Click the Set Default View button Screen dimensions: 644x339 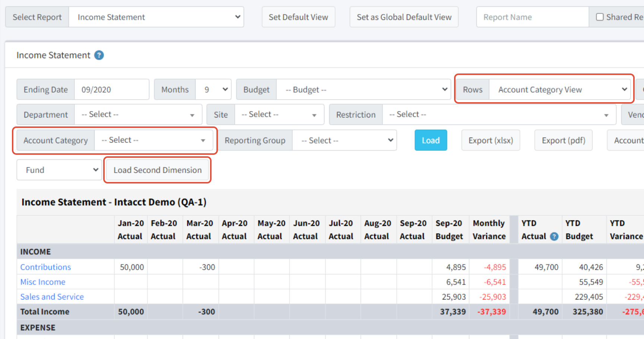pos(298,17)
